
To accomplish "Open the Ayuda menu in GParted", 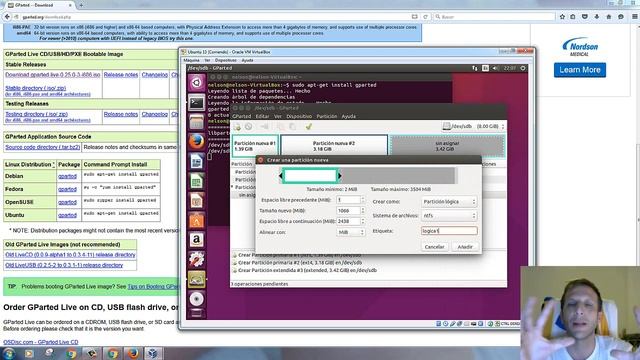I will pos(349,116).
